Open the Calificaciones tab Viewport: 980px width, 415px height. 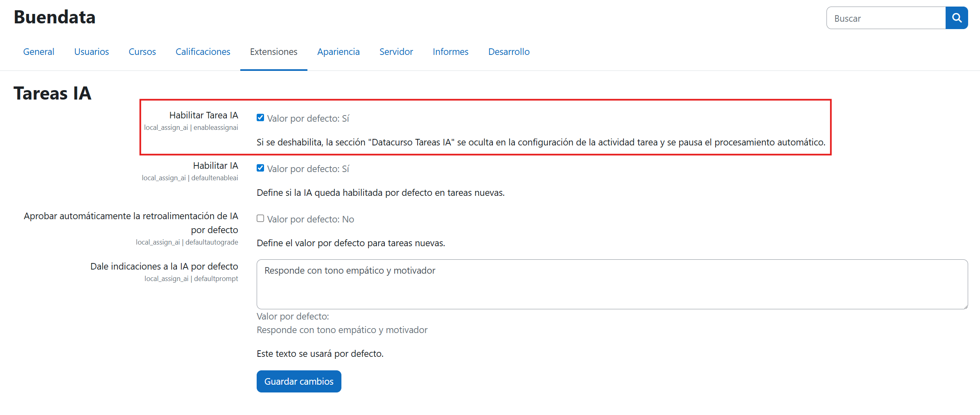point(203,52)
